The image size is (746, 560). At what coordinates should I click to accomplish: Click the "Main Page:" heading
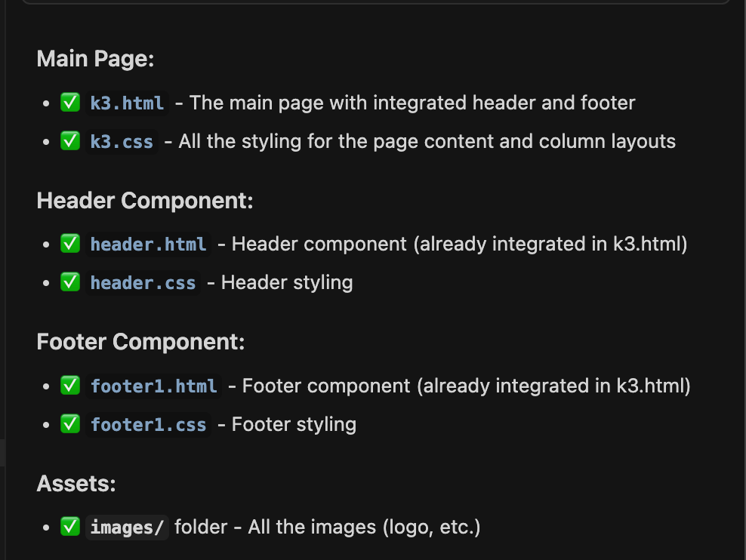95,59
